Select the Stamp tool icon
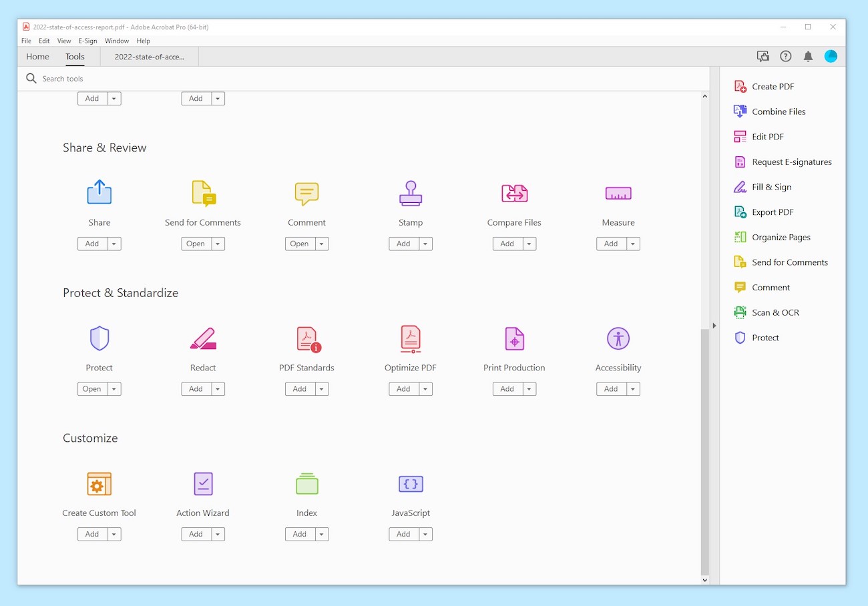 click(410, 193)
